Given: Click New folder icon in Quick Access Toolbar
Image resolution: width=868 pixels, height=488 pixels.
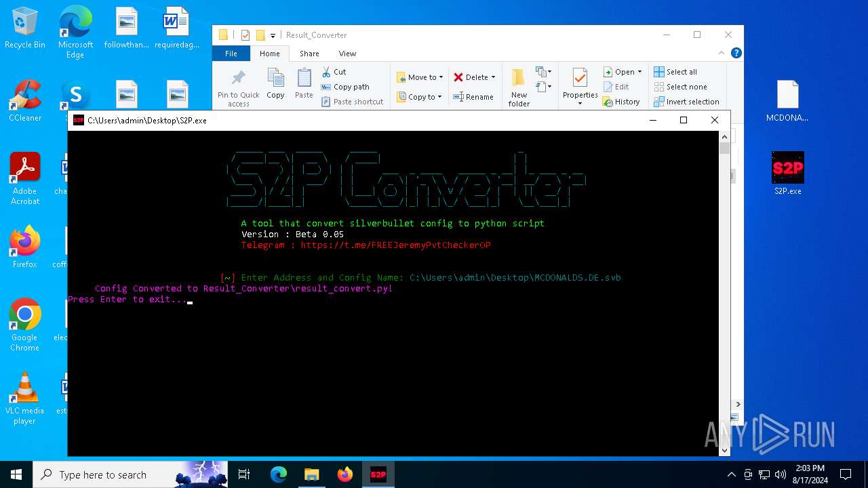Looking at the screenshot, I should click(260, 35).
